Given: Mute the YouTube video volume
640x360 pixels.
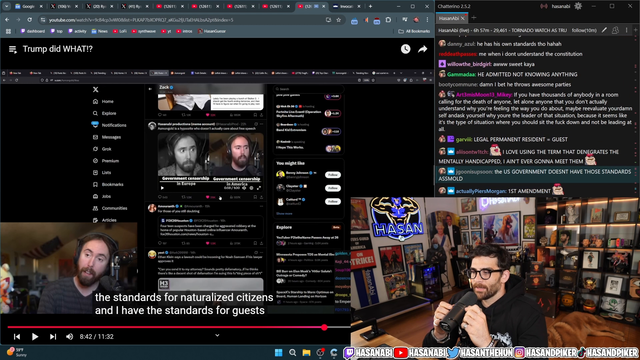Looking at the screenshot, I should tap(69, 336).
